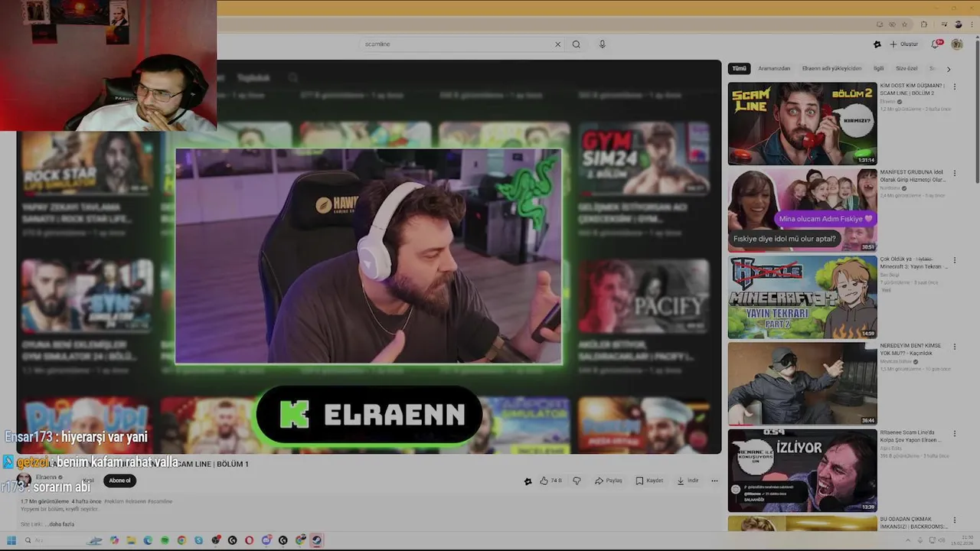Open the YouTube notifications bell
Screen dimensions: 980x551
click(x=936, y=44)
